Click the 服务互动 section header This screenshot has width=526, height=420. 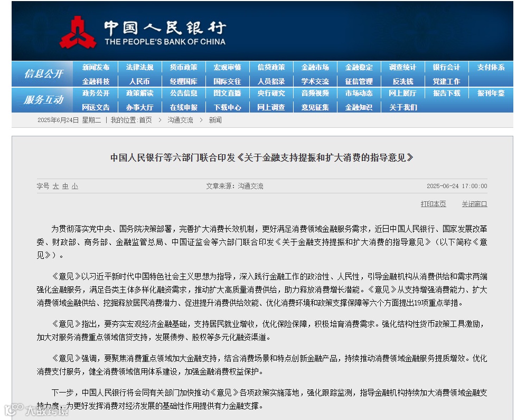(x=44, y=100)
